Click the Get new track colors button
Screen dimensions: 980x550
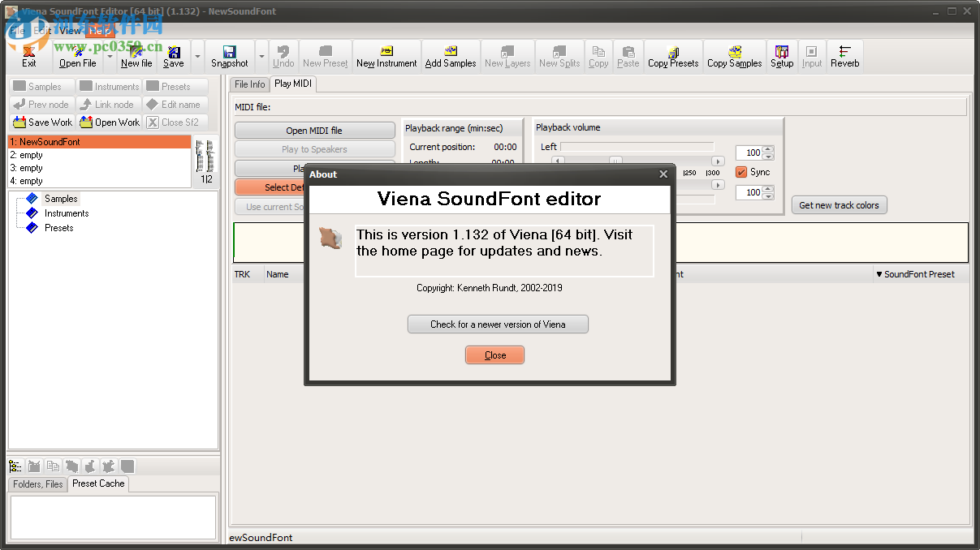(x=839, y=204)
